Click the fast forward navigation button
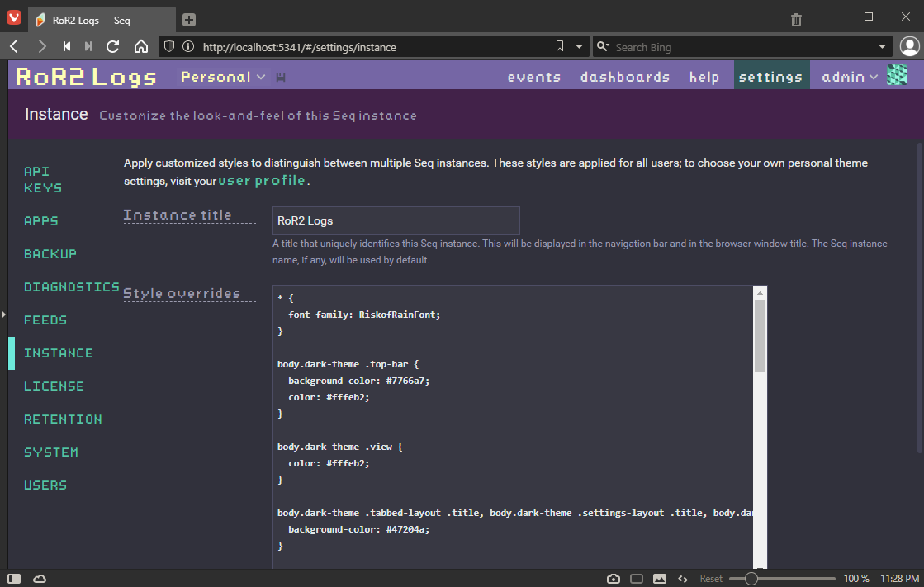The image size is (924, 587). tap(88, 46)
